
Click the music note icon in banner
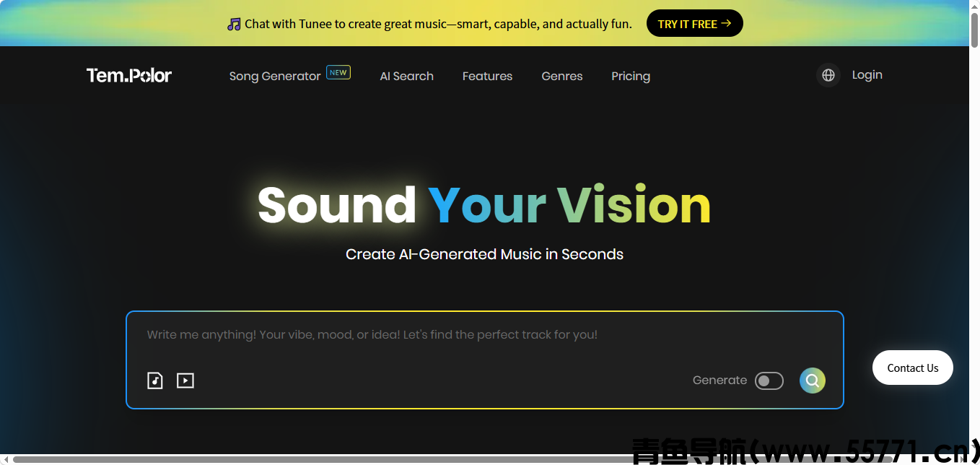pyautogui.click(x=234, y=24)
